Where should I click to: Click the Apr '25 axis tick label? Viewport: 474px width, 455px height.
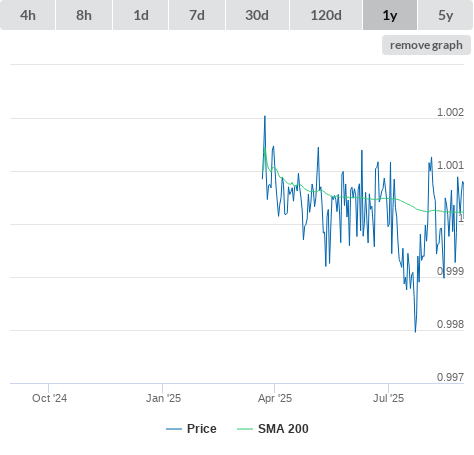point(275,398)
